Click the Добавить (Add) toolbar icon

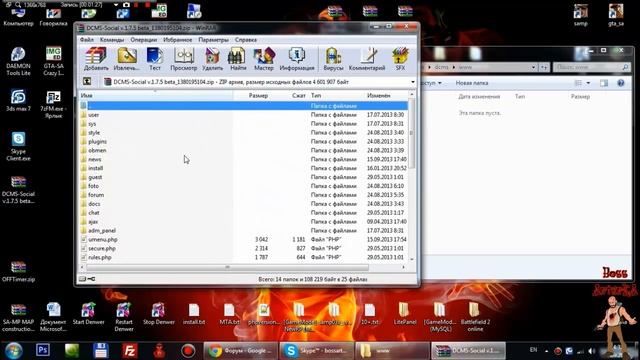coord(96,59)
